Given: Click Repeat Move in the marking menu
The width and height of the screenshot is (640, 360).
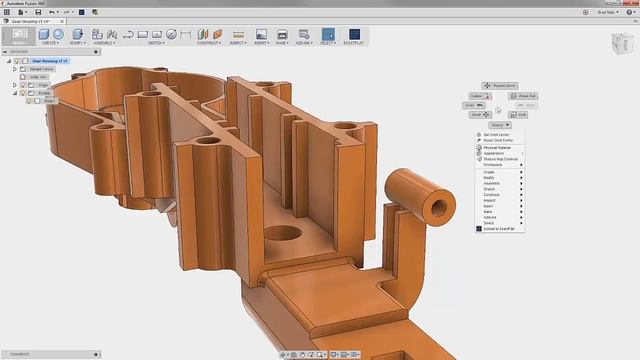Looking at the screenshot, I should coord(500,86).
